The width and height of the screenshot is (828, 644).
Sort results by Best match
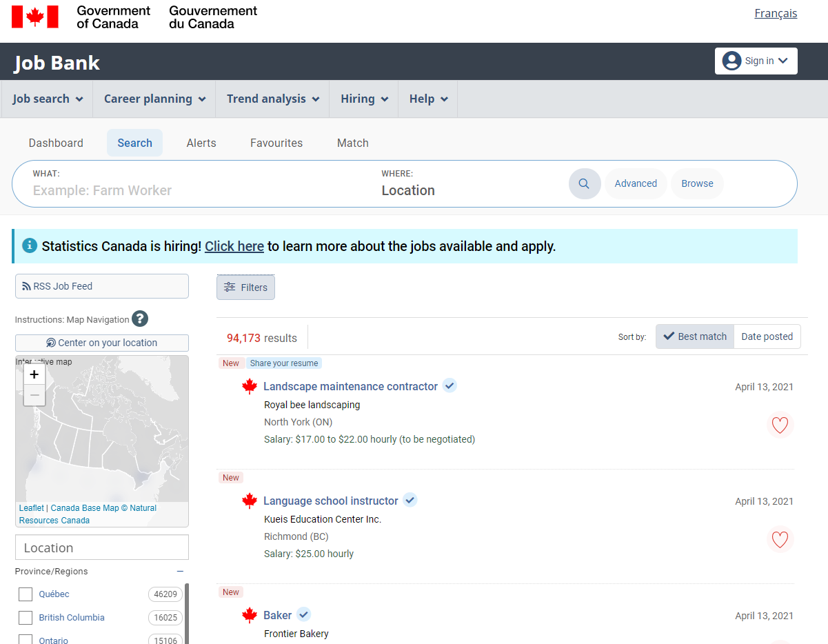pos(695,336)
